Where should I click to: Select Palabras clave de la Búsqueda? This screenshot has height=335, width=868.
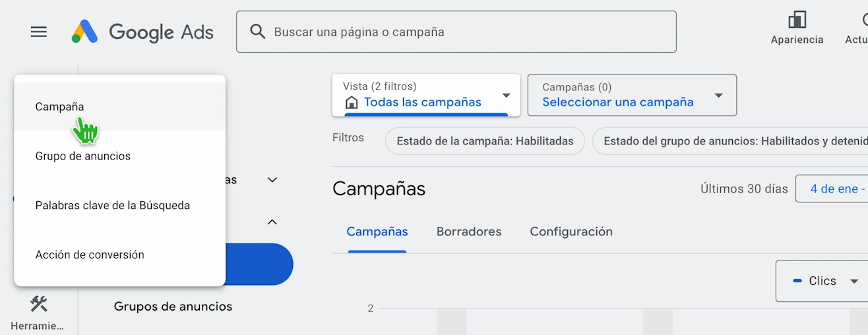[113, 206]
